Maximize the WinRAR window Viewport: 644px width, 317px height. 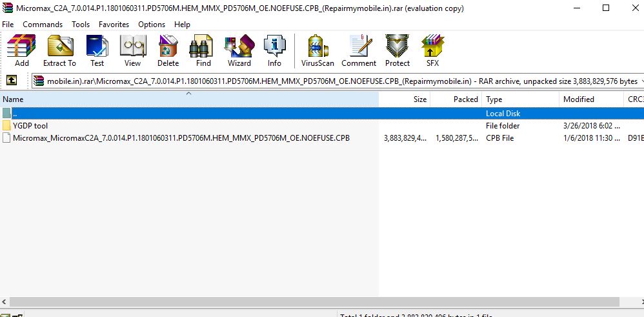[606, 7]
